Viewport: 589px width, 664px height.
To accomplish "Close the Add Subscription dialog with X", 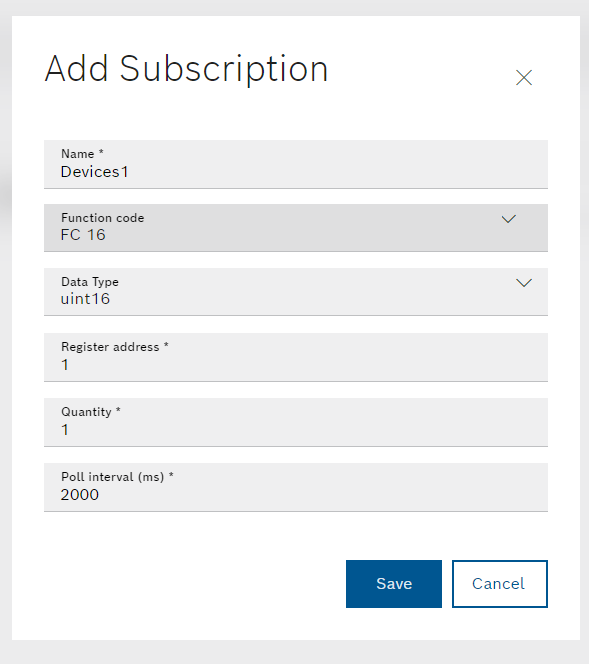I will (524, 77).
